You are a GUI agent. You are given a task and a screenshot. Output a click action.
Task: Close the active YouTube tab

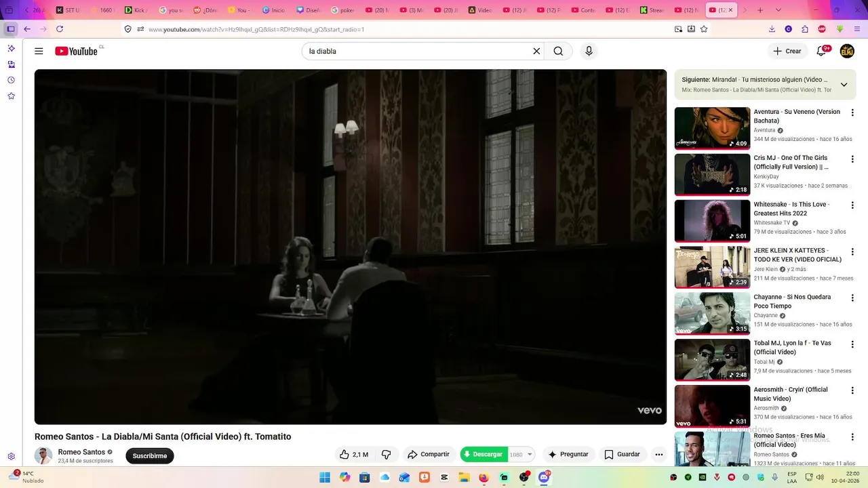pyautogui.click(x=730, y=10)
